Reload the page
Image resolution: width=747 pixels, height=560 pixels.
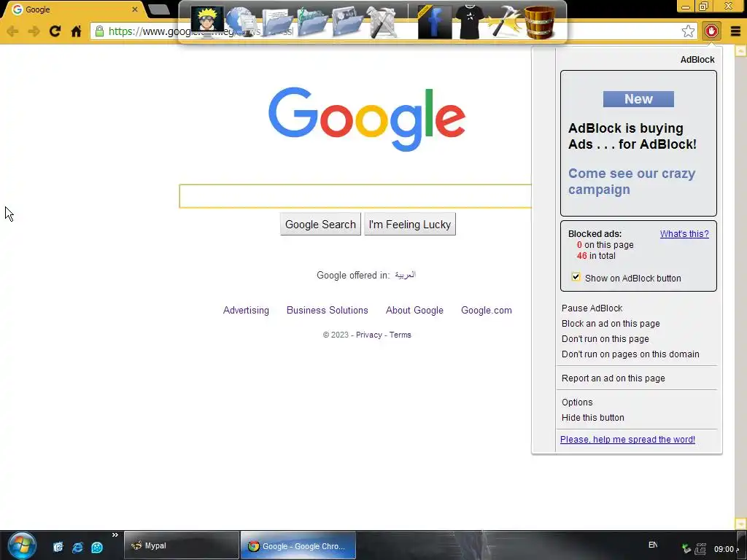click(55, 31)
